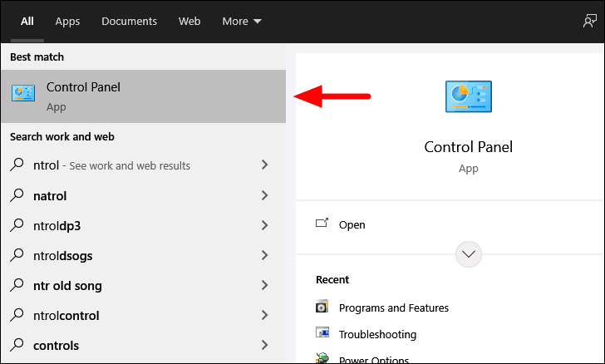Select Control Panel icon in Best match

point(23,93)
